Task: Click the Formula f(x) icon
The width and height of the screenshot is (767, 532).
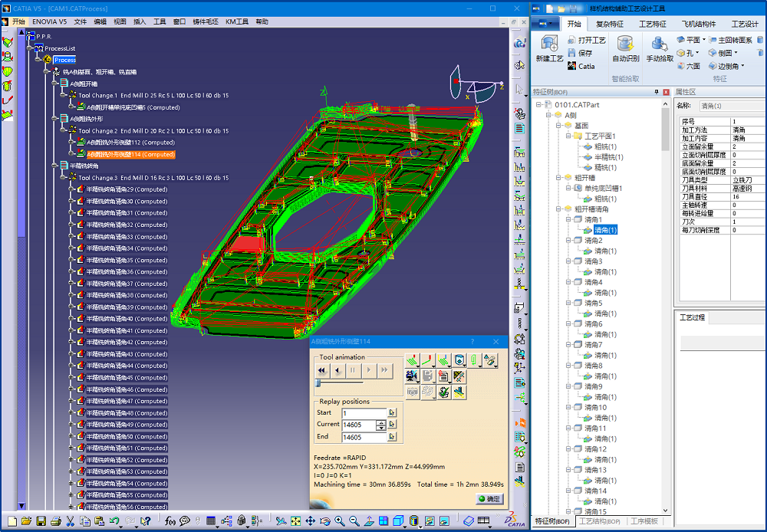Action: [170, 521]
